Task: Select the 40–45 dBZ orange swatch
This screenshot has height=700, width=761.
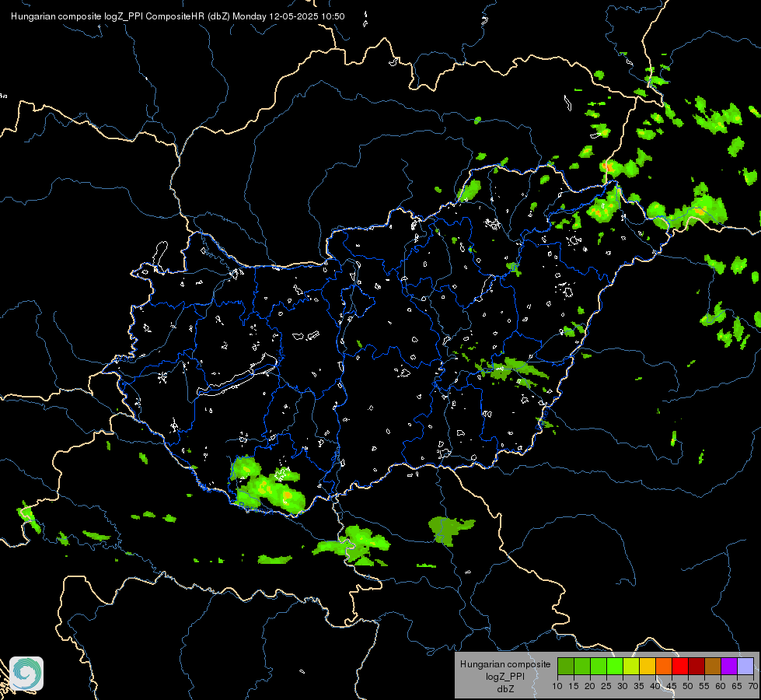Action: [664, 666]
